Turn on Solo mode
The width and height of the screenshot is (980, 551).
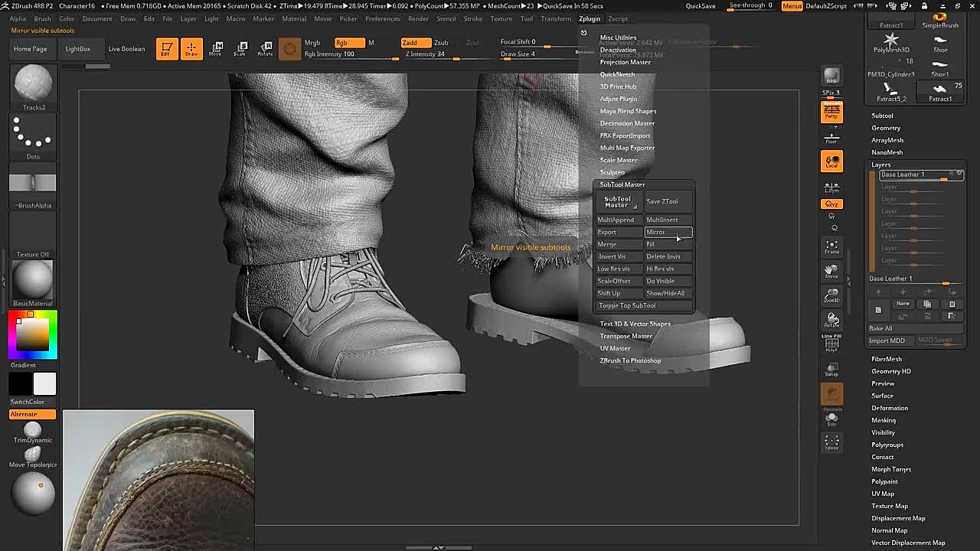[x=831, y=419]
